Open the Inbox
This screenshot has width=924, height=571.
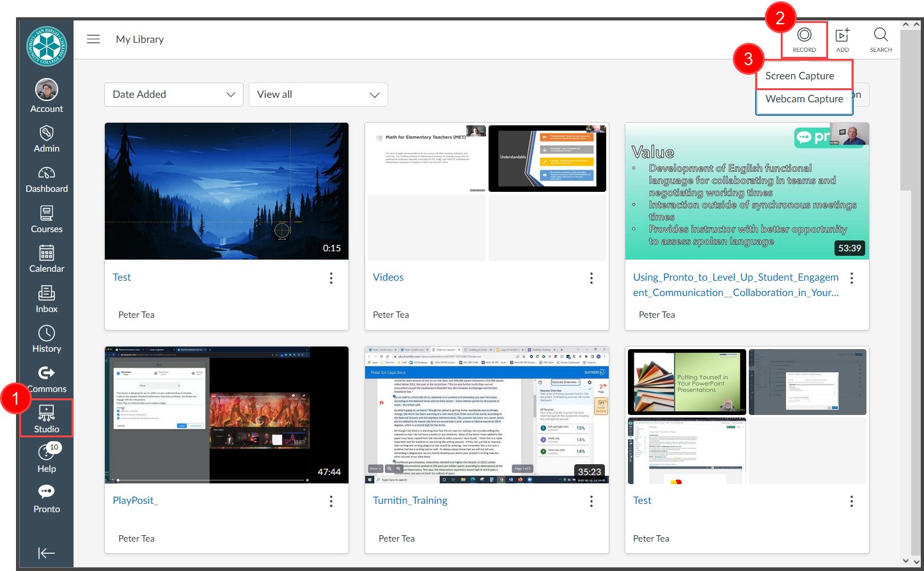point(46,299)
